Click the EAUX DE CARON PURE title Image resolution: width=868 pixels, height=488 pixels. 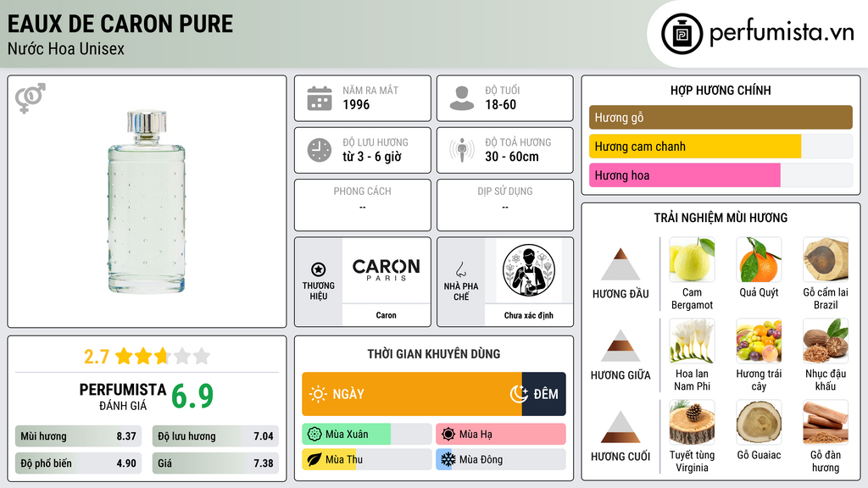[x=120, y=24]
